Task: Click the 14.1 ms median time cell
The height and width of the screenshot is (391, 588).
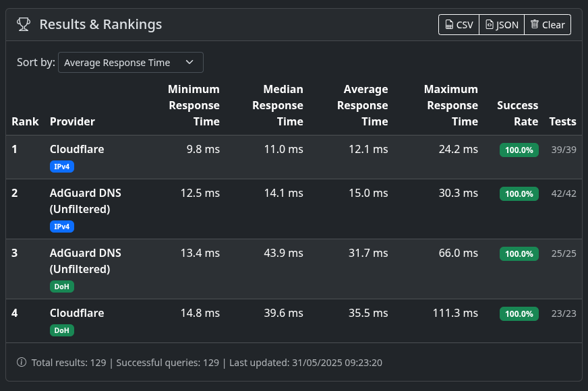Action: tap(283, 193)
